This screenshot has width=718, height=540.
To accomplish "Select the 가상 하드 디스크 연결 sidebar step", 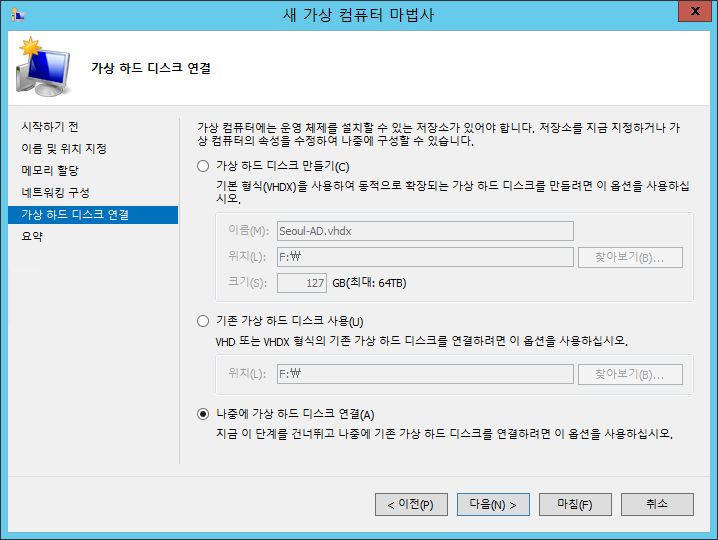I will click(93, 215).
